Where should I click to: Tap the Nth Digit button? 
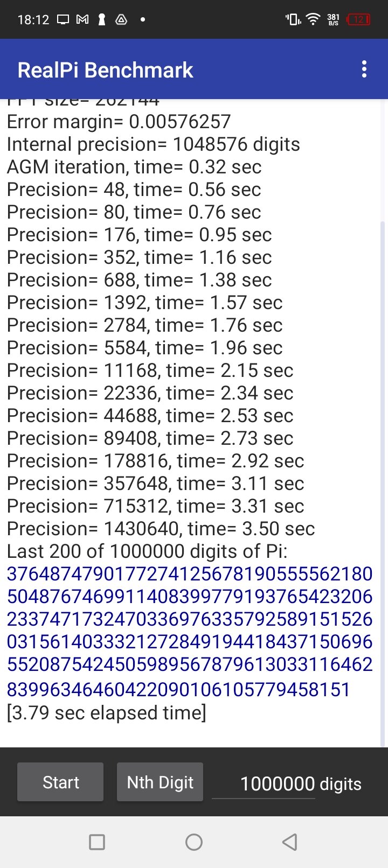[x=160, y=782]
